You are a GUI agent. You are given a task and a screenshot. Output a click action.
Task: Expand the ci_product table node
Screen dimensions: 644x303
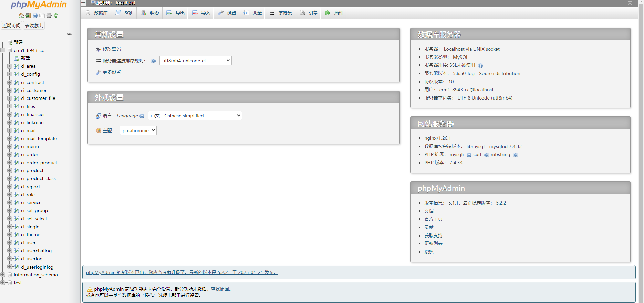[10, 170]
